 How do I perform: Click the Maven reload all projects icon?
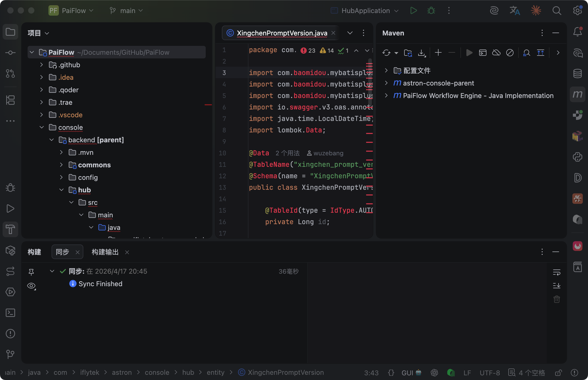pyautogui.click(x=386, y=53)
